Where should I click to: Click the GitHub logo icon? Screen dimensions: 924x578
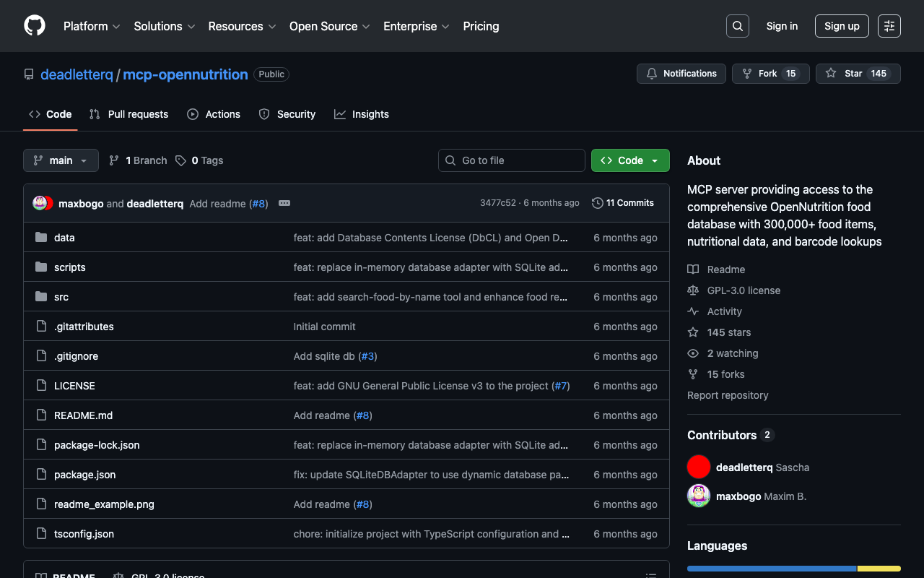click(35, 26)
